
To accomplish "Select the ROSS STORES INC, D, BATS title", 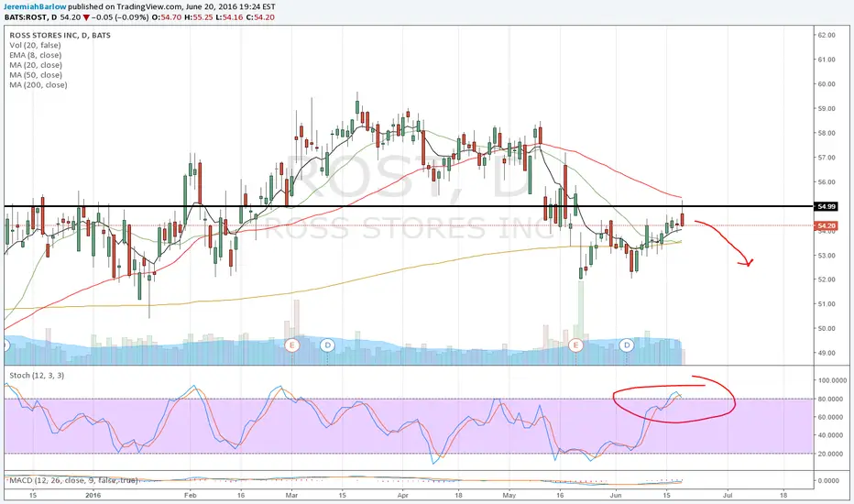I will coord(60,36).
